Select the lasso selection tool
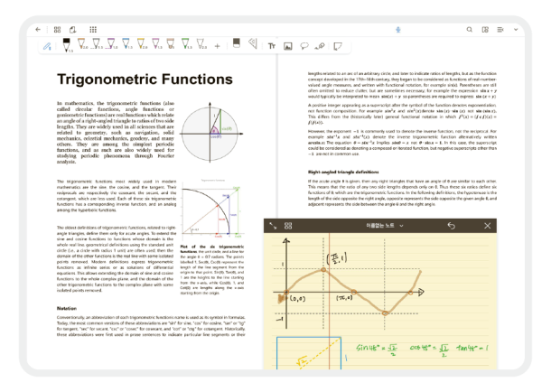 (304, 46)
